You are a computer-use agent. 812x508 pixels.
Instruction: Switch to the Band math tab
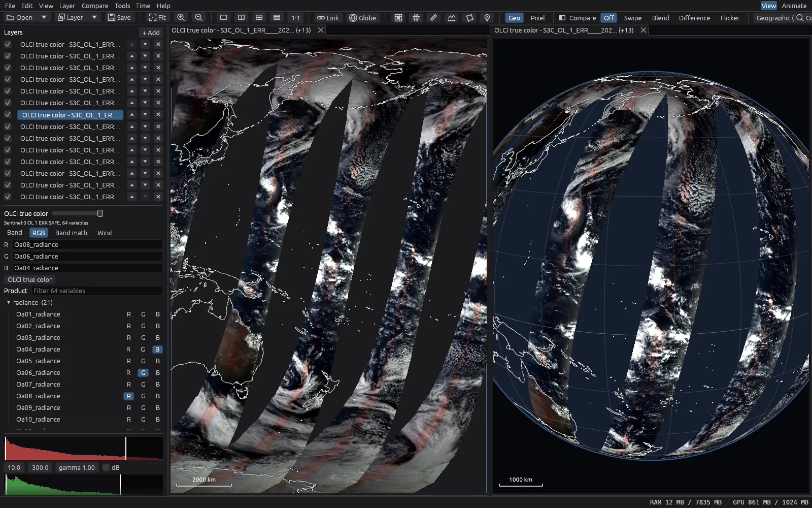71,233
